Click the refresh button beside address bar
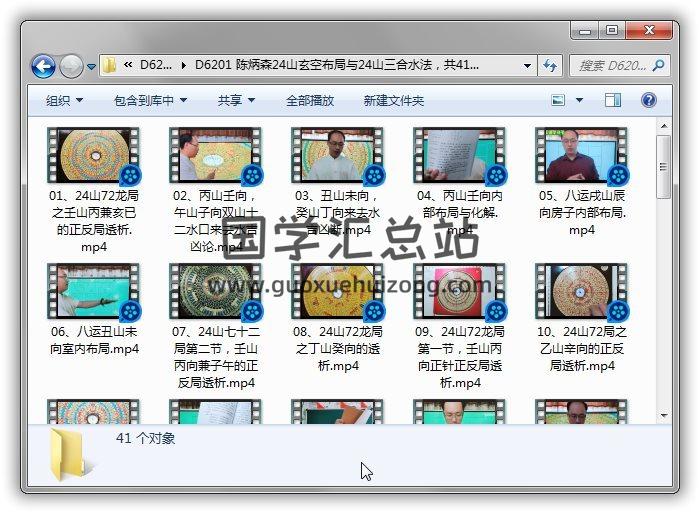This screenshot has width=700, height=514. tap(550, 66)
